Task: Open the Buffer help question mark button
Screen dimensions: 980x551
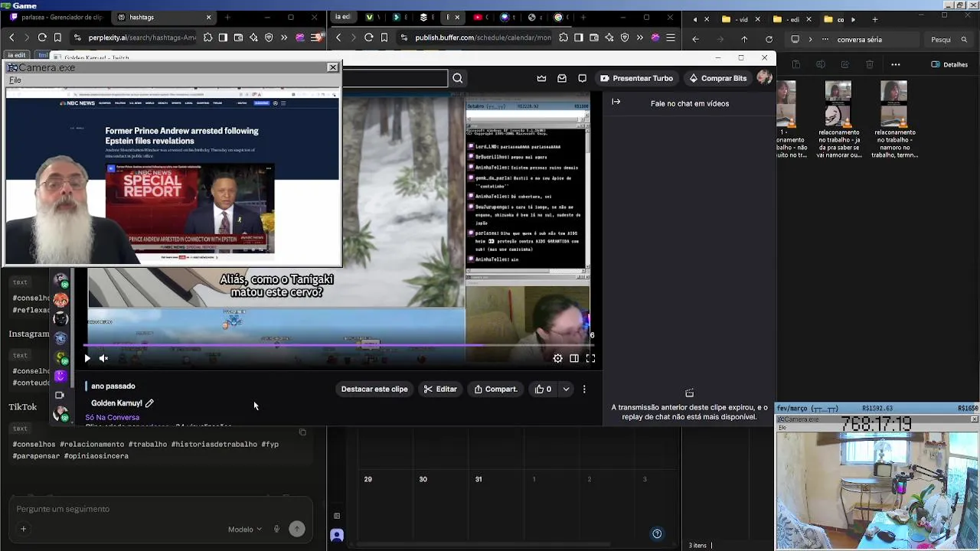Action: [656, 533]
